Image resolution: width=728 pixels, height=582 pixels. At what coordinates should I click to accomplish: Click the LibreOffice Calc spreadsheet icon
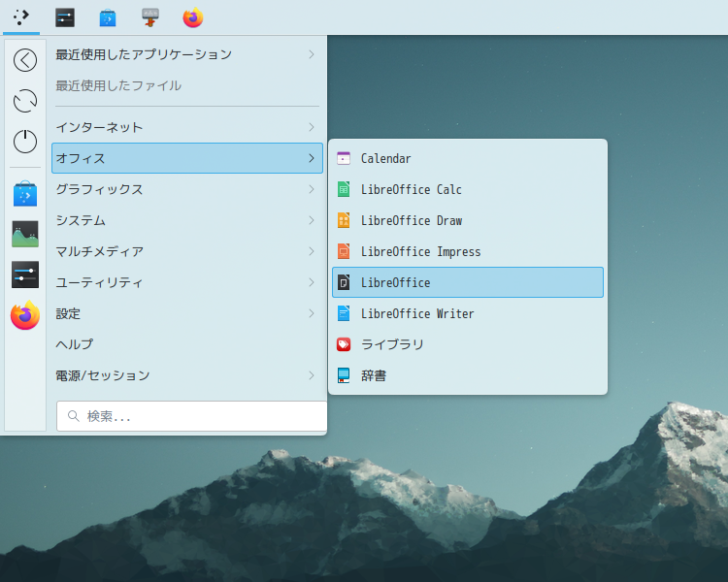344,189
